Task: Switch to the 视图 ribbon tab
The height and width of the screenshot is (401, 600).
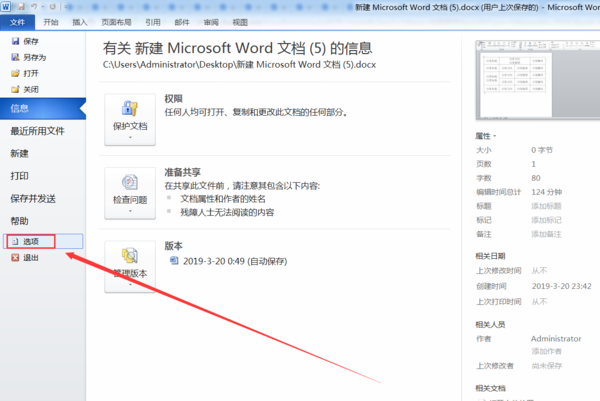Action: click(x=240, y=22)
